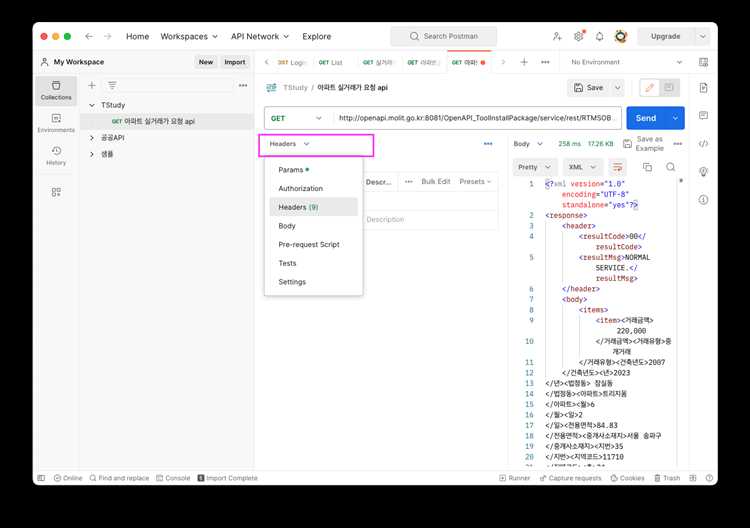The height and width of the screenshot is (528, 750).
Task: Open the tab bar three-dot options menu
Action: 545,62
